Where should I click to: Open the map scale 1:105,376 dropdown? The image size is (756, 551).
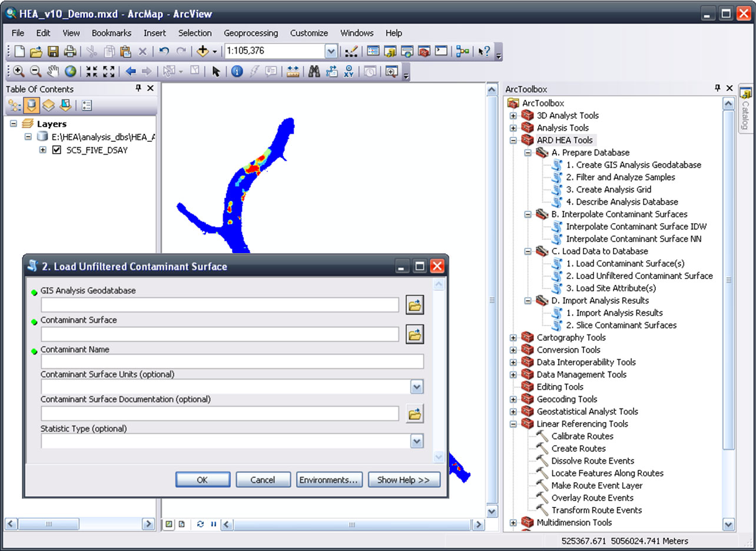(x=331, y=51)
